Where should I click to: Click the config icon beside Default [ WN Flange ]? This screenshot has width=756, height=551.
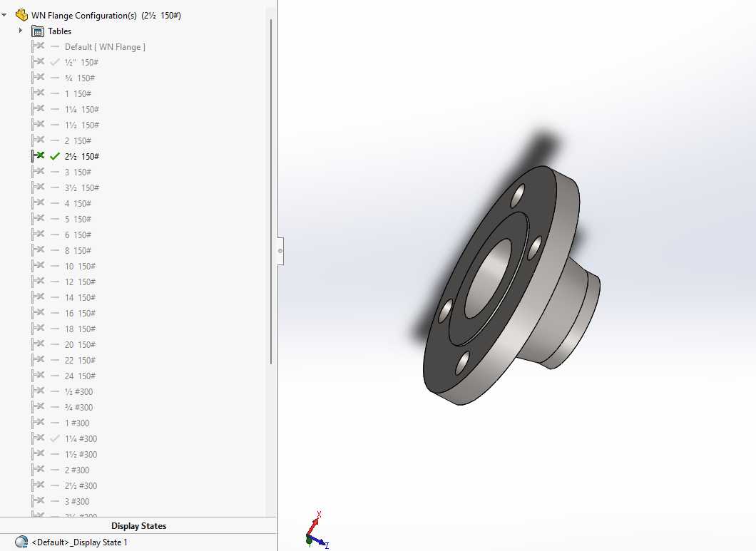38,46
